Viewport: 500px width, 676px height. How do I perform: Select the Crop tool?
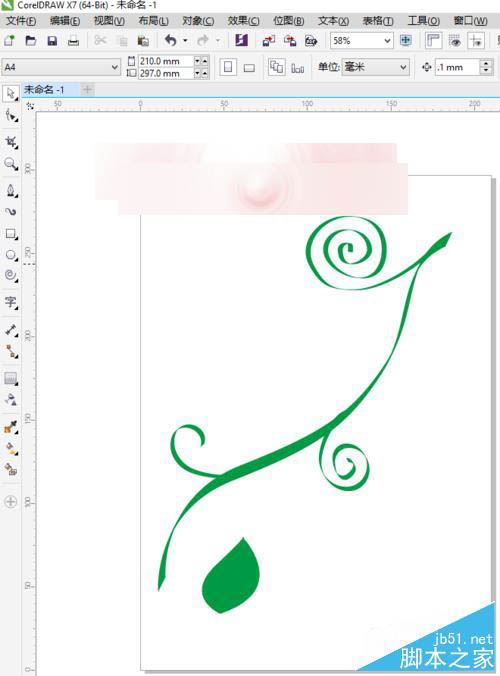point(11,142)
